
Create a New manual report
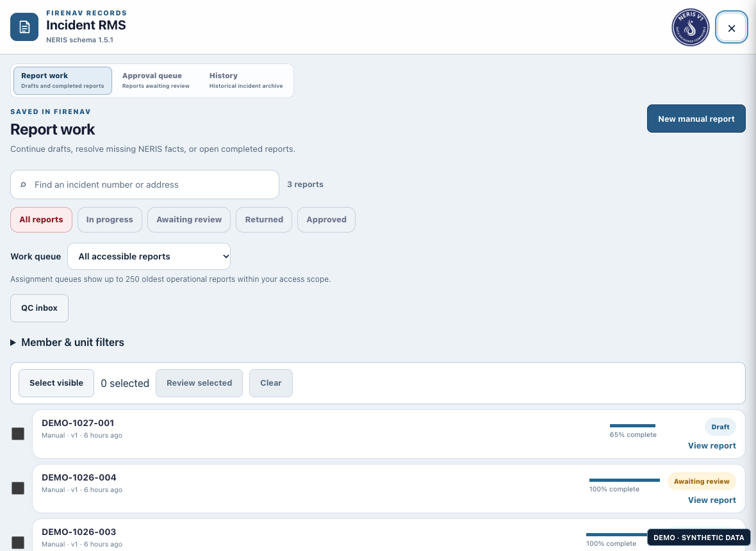pos(696,119)
